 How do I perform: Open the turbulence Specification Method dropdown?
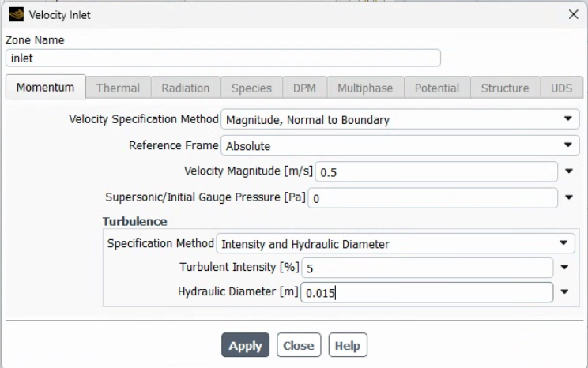click(395, 243)
